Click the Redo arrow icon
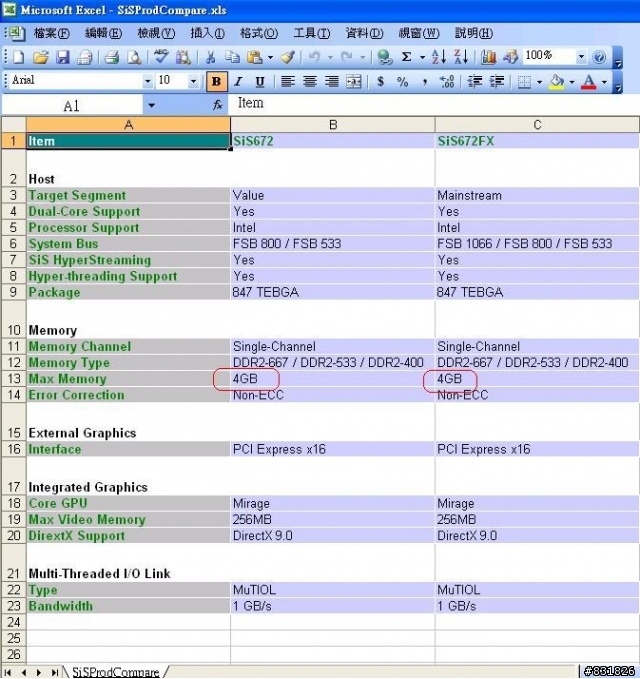 pyautogui.click(x=347, y=57)
